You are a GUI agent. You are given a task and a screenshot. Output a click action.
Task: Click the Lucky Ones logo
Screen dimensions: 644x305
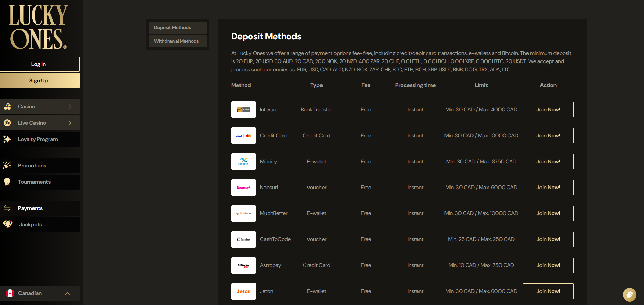38,27
